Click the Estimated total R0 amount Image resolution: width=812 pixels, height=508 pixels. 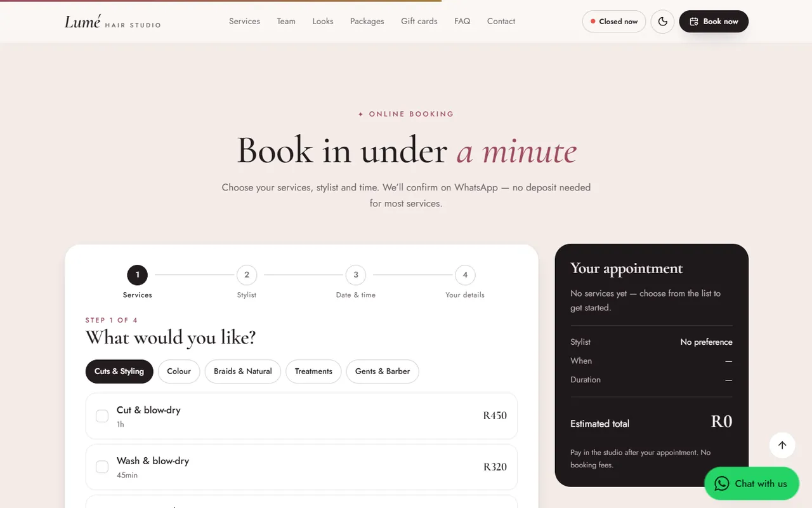pos(721,422)
